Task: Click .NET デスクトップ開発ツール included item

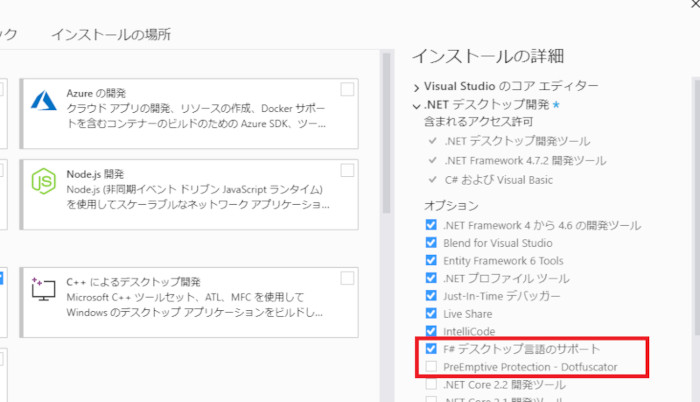Action: tap(517, 141)
